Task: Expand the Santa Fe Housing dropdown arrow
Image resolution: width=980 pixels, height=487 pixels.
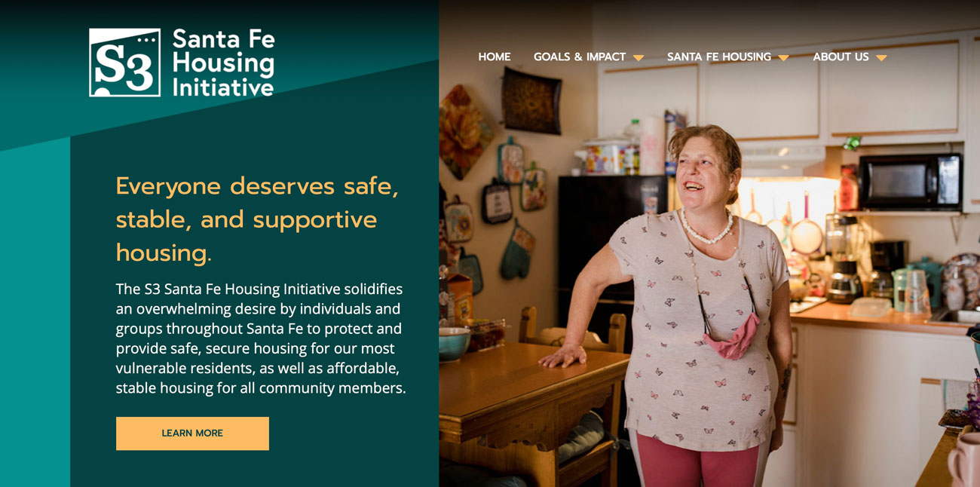Action: [x=783, y=58]
